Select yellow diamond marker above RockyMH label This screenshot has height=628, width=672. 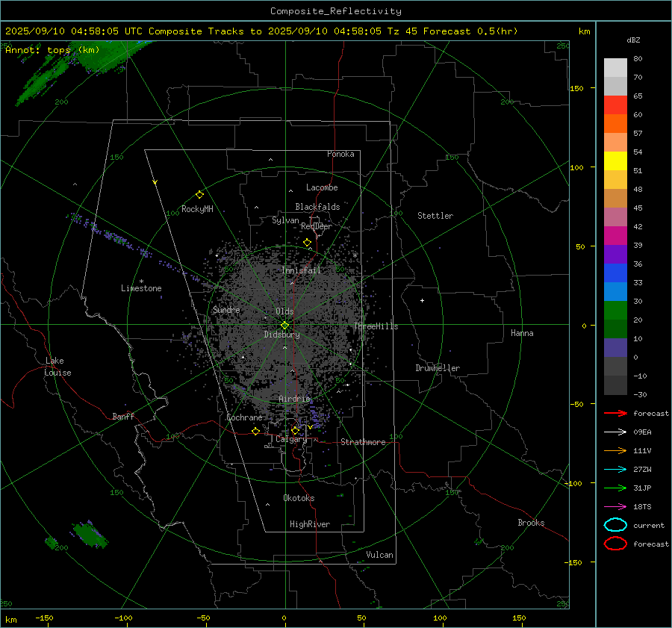coord(199,195)
